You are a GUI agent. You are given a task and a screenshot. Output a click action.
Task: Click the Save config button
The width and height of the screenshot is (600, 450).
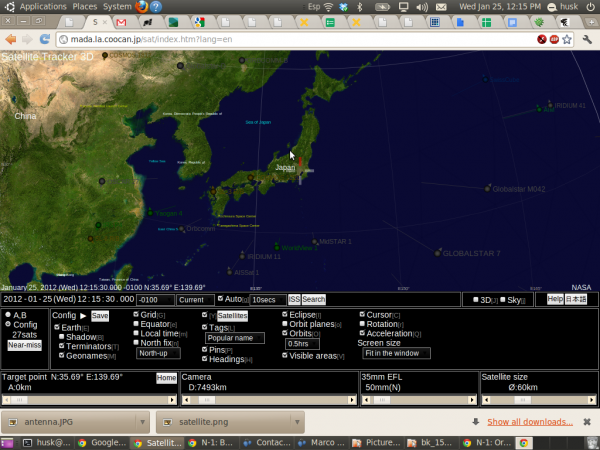point(100,316)
